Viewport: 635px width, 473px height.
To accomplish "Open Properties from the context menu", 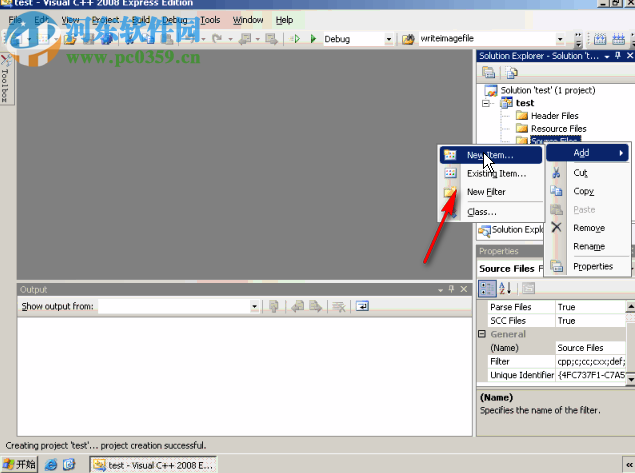I will (593, 266).
